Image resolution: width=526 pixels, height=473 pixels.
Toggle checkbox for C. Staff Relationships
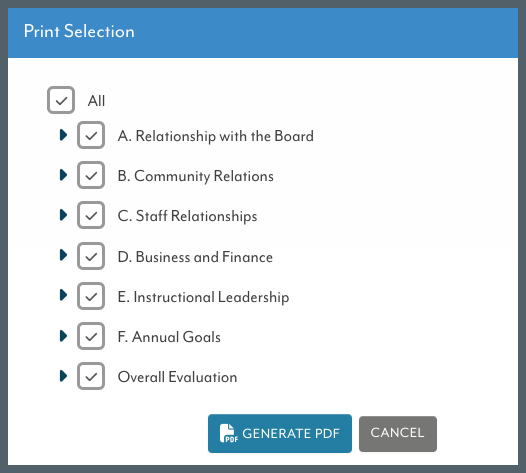coord(91,215)
